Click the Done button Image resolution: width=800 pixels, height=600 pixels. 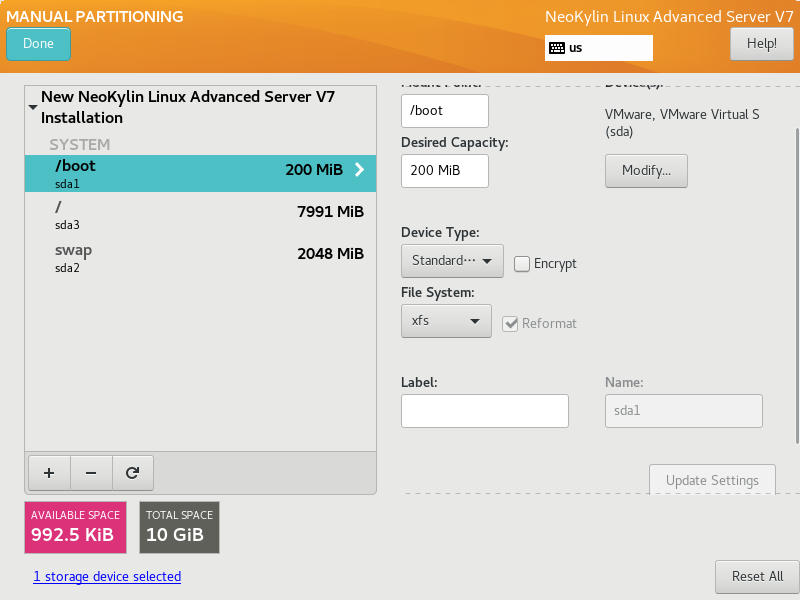pos(38,44)
